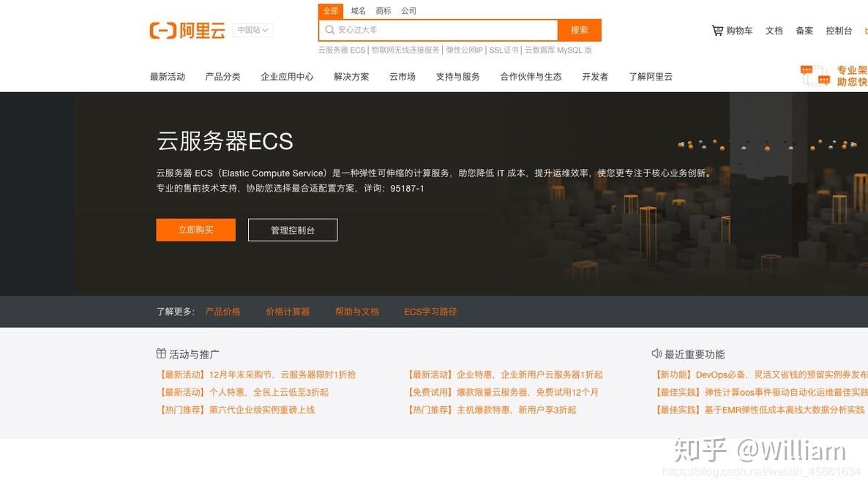Open the 最新活动 menu
This screenshot has width=868, height=485.
coord(167,77)
